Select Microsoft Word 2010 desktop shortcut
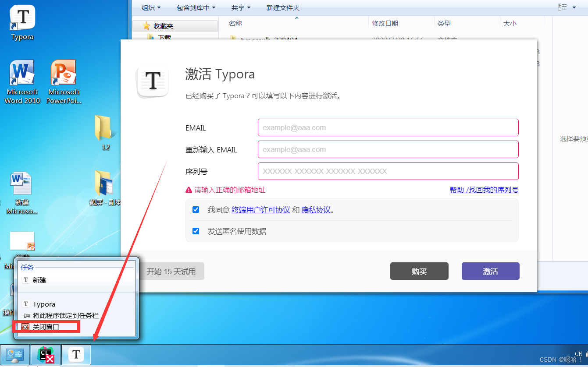588x367 pixels. click(22, 82)
